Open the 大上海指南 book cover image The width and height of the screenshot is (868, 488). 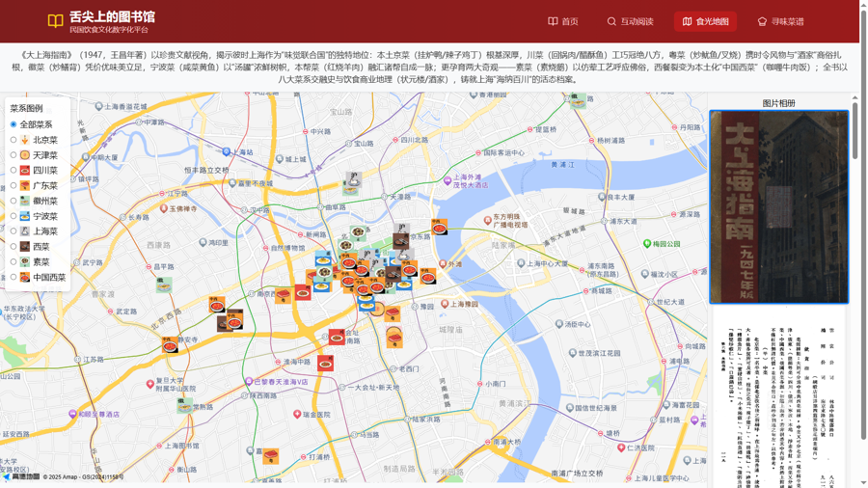(x=779, y=207)
